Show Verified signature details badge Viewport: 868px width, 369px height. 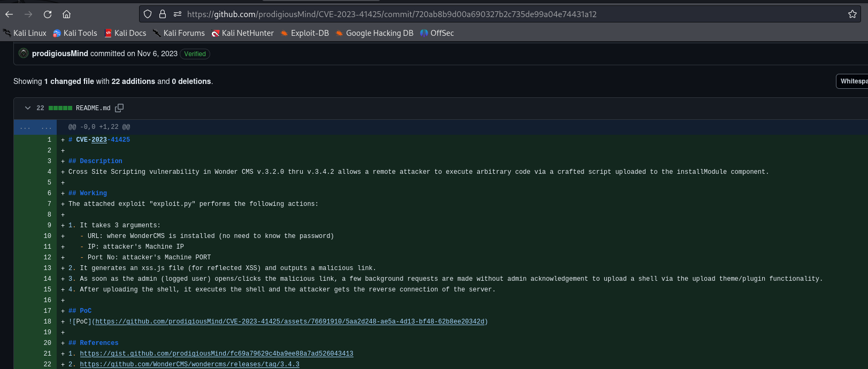(x=195, y=54)
